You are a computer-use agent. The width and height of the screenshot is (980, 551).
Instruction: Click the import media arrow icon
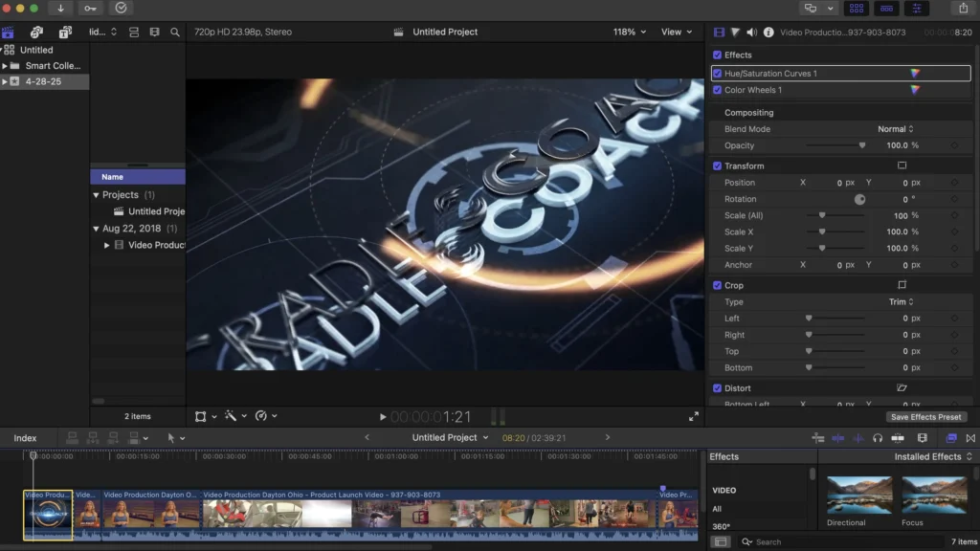[61, 8]
